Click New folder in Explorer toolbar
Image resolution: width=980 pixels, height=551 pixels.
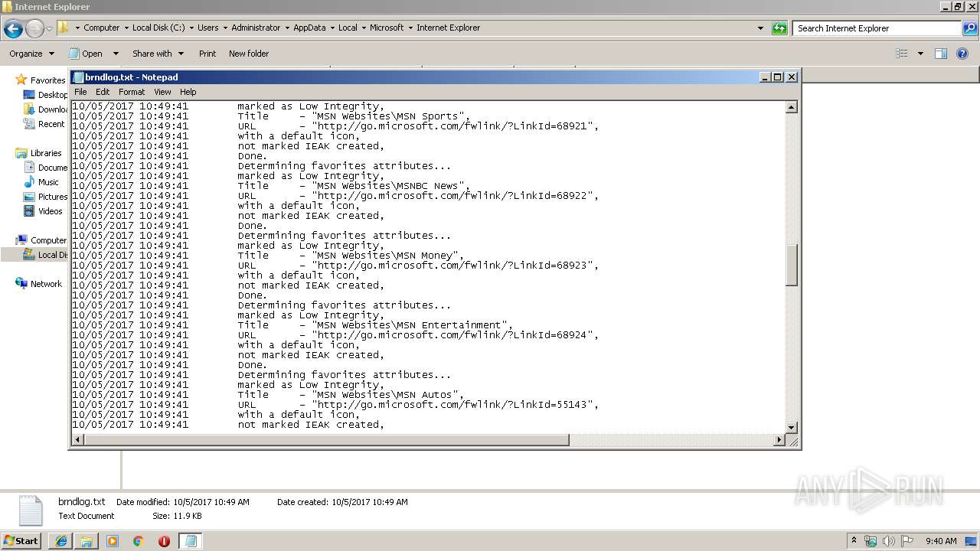[249, 54]
